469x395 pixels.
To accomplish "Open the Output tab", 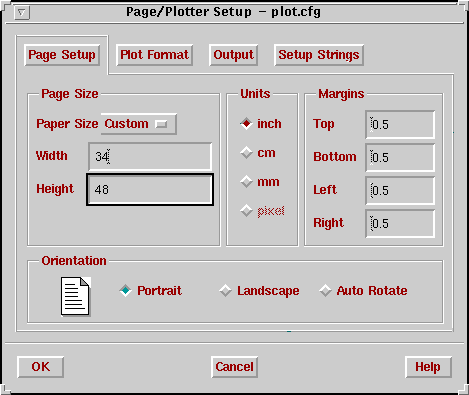I will click(233, 55).
